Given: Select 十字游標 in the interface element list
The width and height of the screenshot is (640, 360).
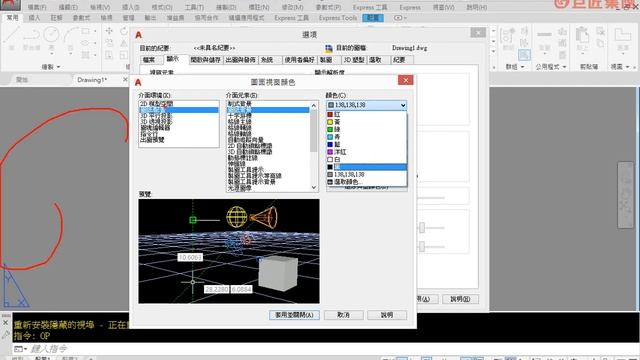Looking at the screenshot, I should tap(268, 116).
